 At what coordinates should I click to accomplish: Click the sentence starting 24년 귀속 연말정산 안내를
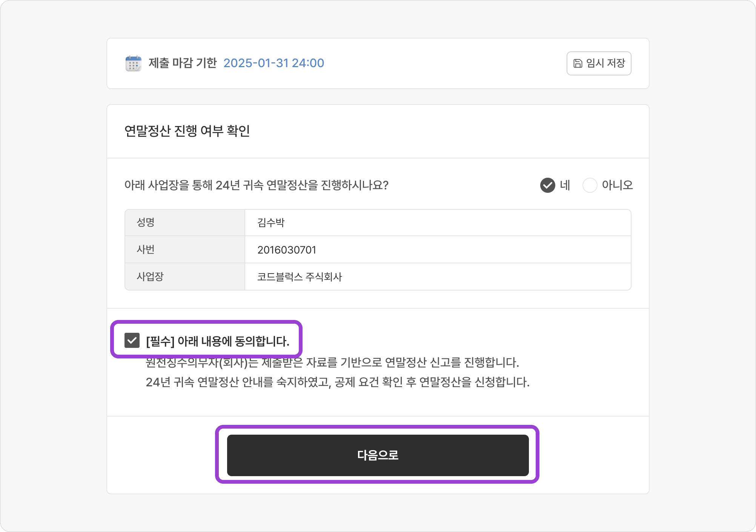pos(338,382)
